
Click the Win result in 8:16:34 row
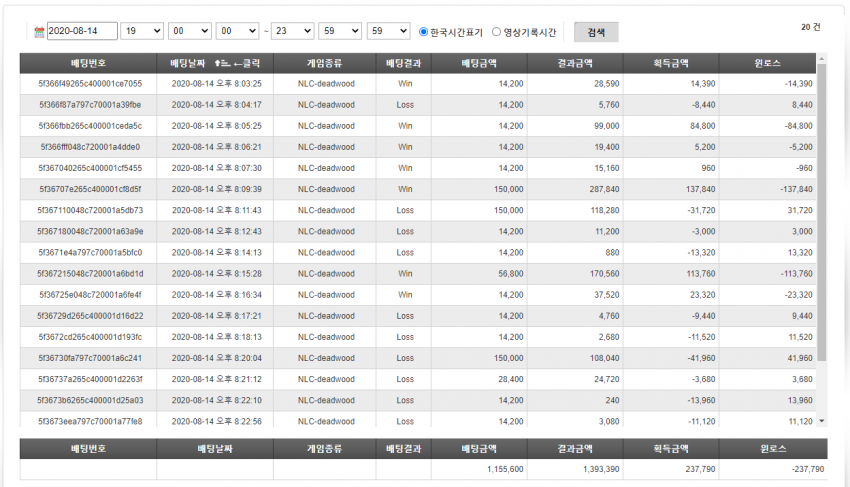click(405, 295)
